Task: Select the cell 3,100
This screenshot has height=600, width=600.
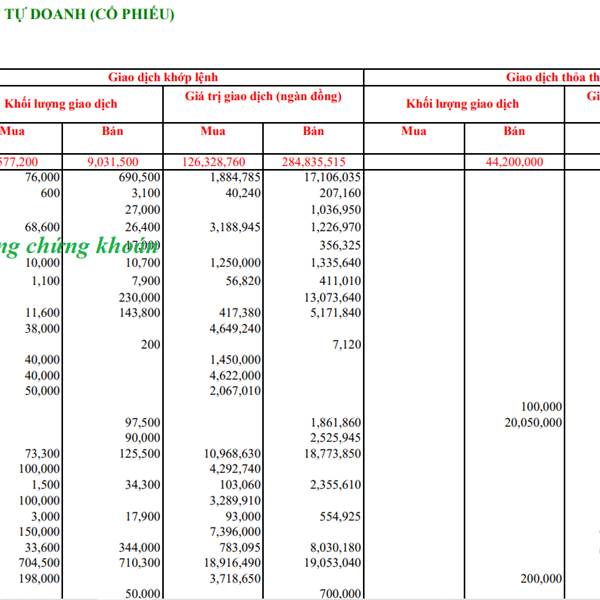Action: 146,193
